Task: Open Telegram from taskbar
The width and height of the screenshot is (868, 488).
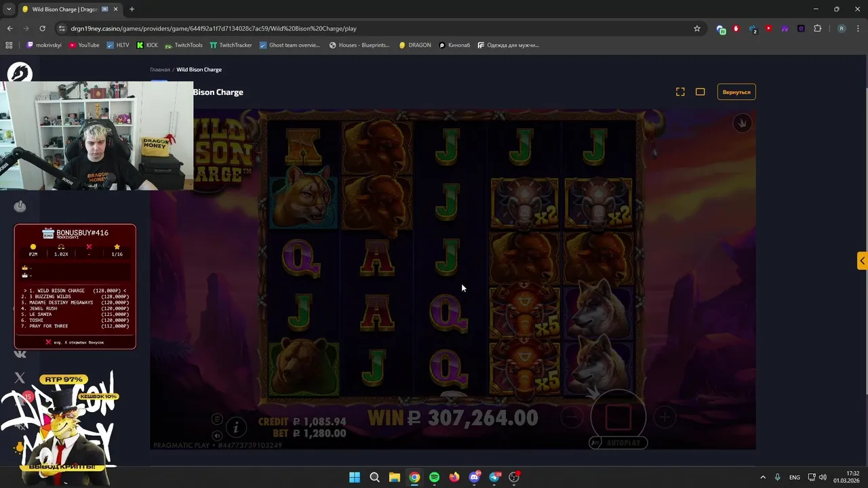Action: (x=494, y=477)
